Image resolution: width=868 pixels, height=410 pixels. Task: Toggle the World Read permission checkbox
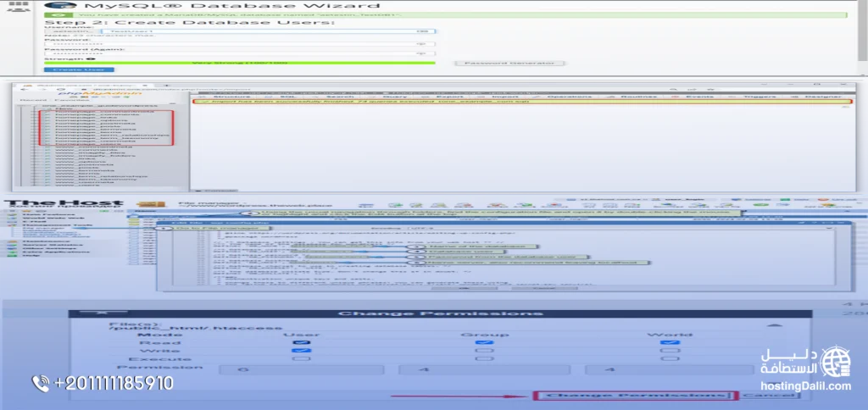coord(670,342)
